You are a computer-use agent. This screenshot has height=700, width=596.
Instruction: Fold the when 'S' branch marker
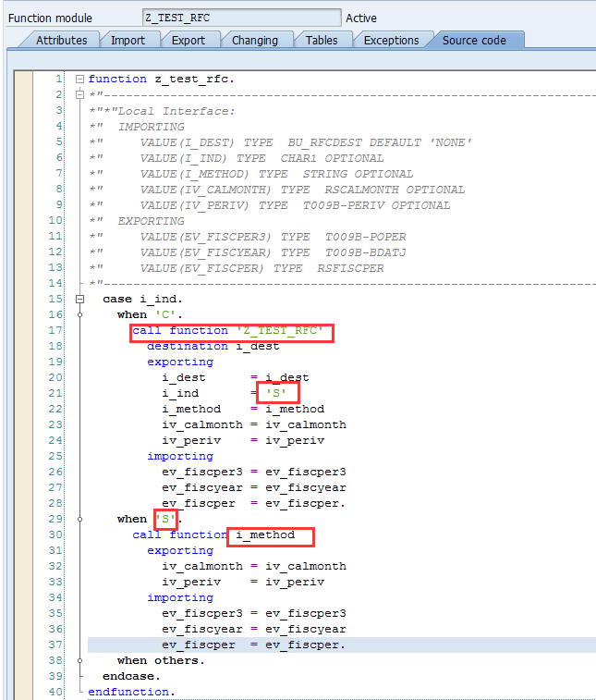[x=80, y=520]
